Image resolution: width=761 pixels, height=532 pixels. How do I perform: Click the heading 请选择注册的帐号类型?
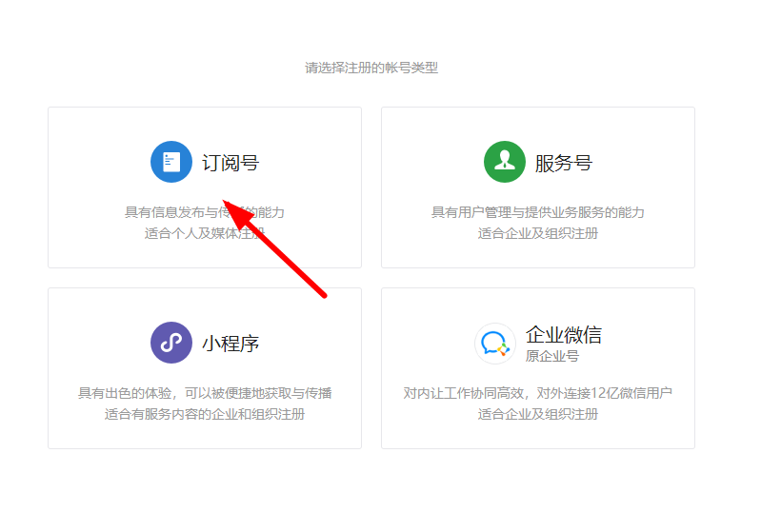371,68
